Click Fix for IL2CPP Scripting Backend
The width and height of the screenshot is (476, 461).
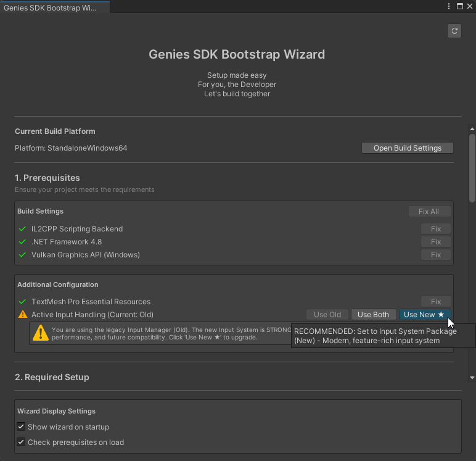pos(436,229)
